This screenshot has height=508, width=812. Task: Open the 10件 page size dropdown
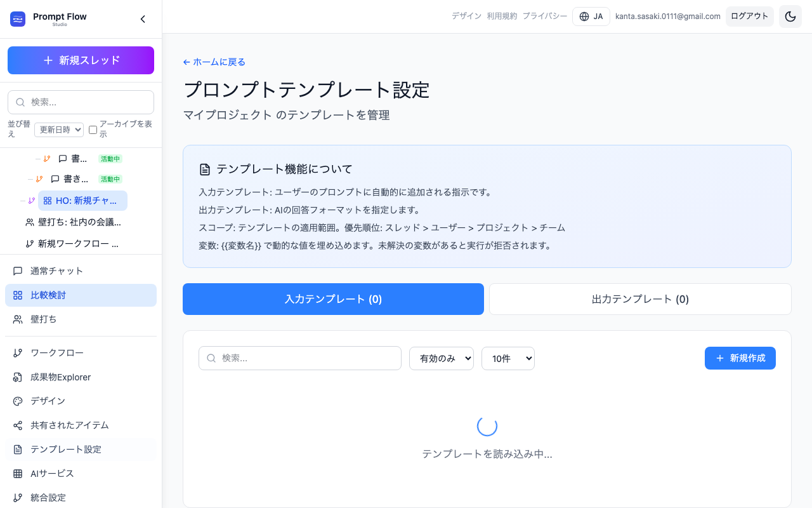point(508,358)
